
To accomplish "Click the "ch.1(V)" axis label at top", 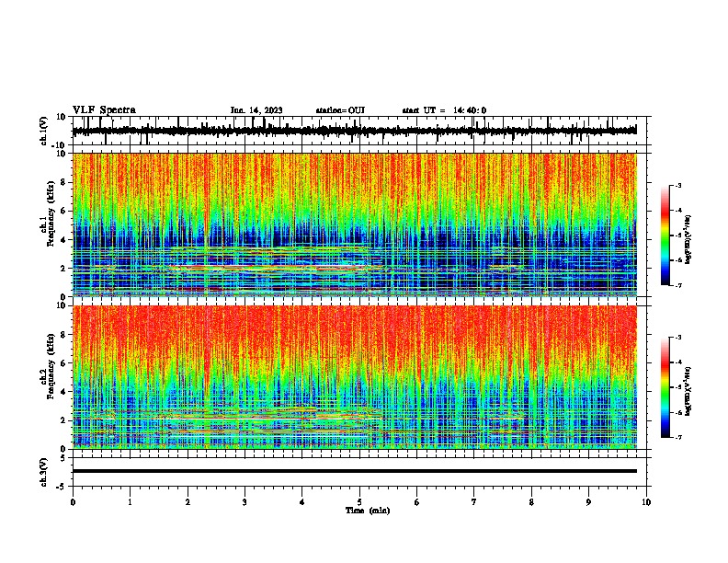I will click(x=44, y=131).
